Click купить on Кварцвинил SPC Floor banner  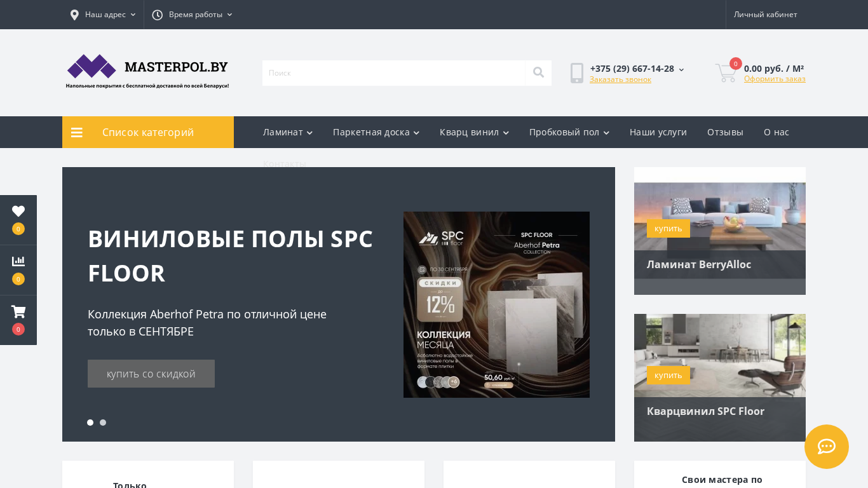pos(668,376)
